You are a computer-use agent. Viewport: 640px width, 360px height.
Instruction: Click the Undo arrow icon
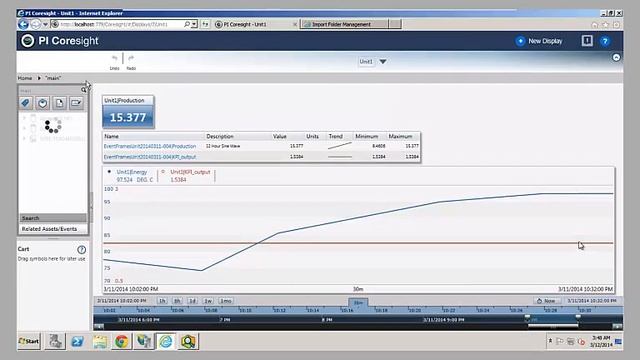[x=115, y=58]
